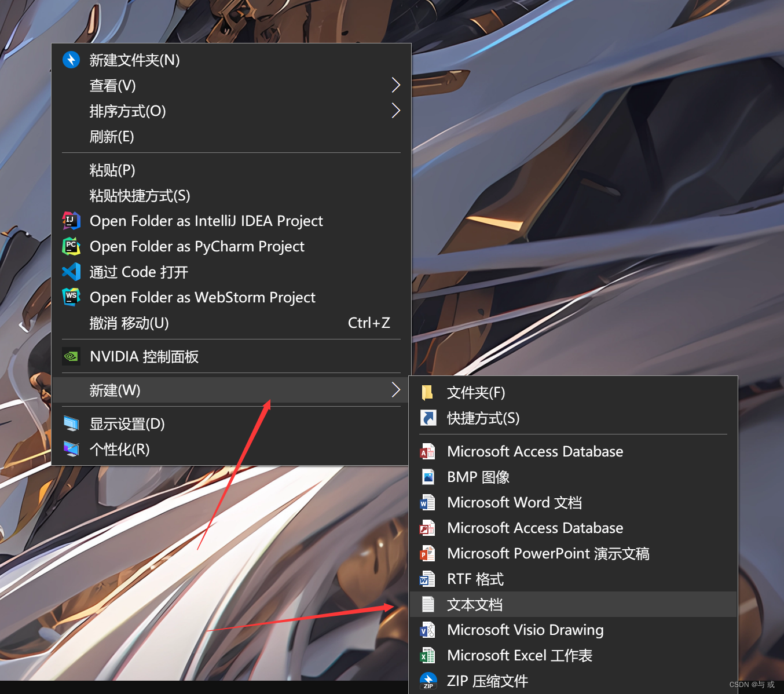Select ZIP 压缩文件 entry
Viewport: 784px width, 694px height.
tap(573, 681)
